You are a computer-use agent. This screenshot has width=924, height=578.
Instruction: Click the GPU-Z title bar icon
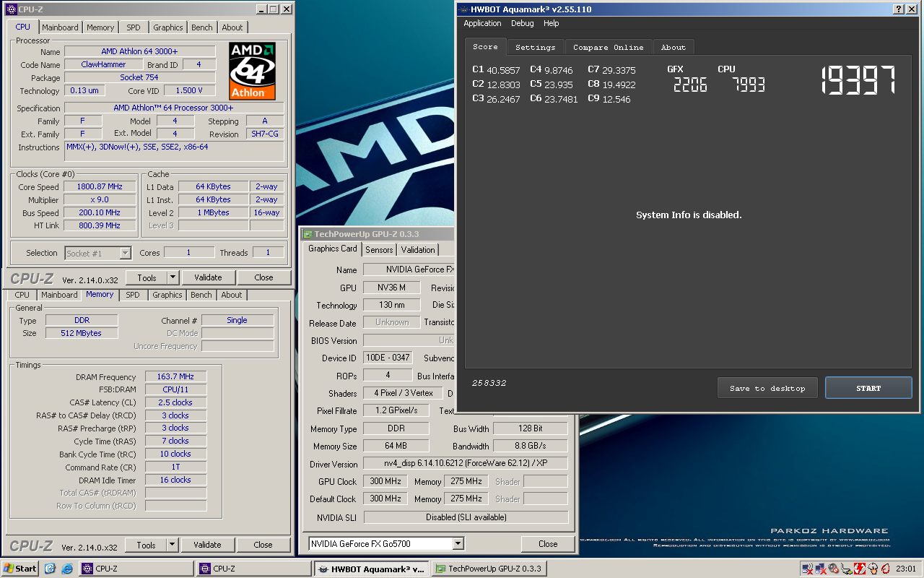(308, 234)
